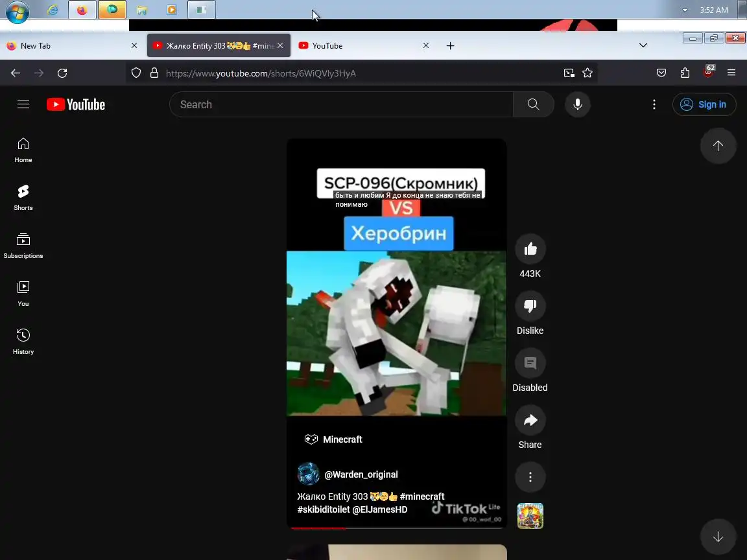Viewport: 747px width, 560px height.
Task: Open History in the sidebar
Action: point(23,342)
